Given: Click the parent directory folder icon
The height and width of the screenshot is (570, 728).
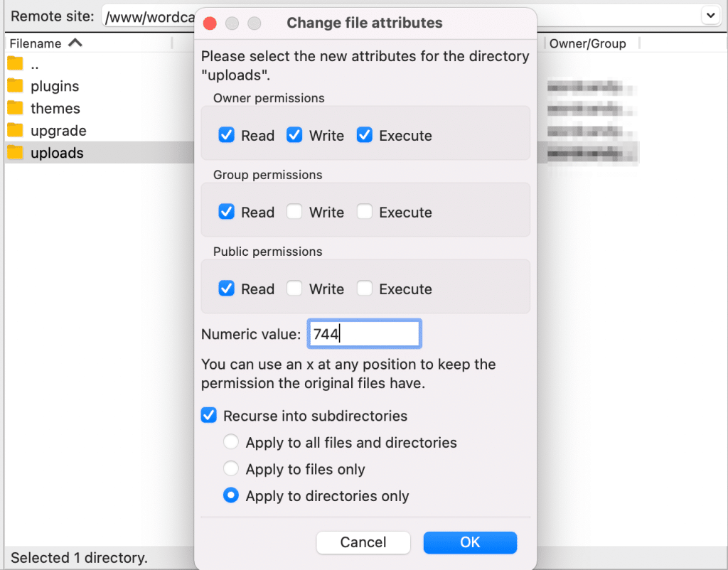Looking at the screenshot, I should coord(15,63).
